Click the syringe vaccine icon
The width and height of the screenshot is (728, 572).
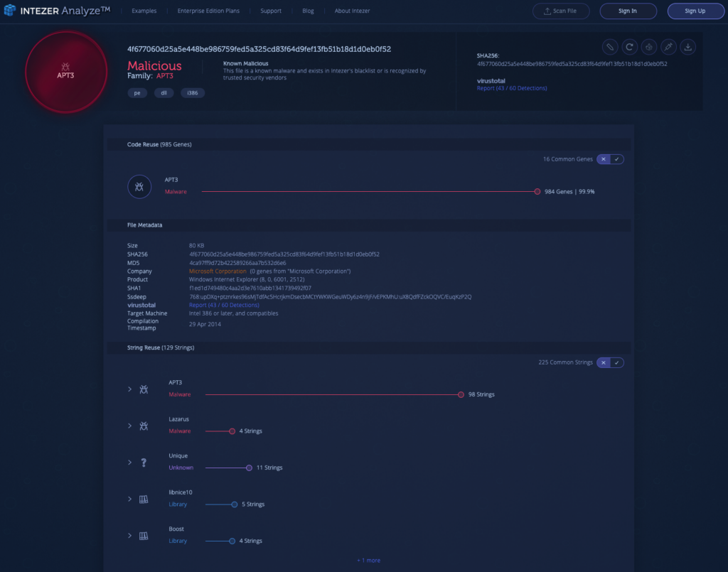point(668,47)
